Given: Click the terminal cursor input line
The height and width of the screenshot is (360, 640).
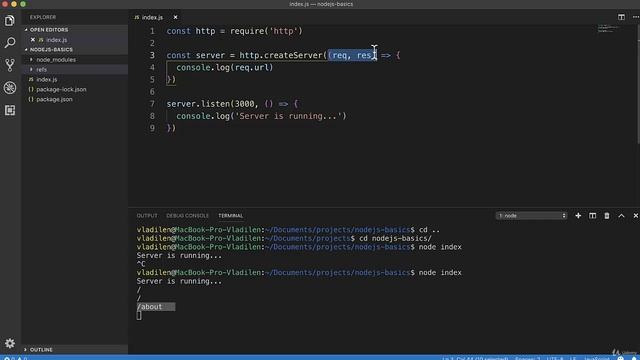Looking at the screenshot, I should 139,315.
